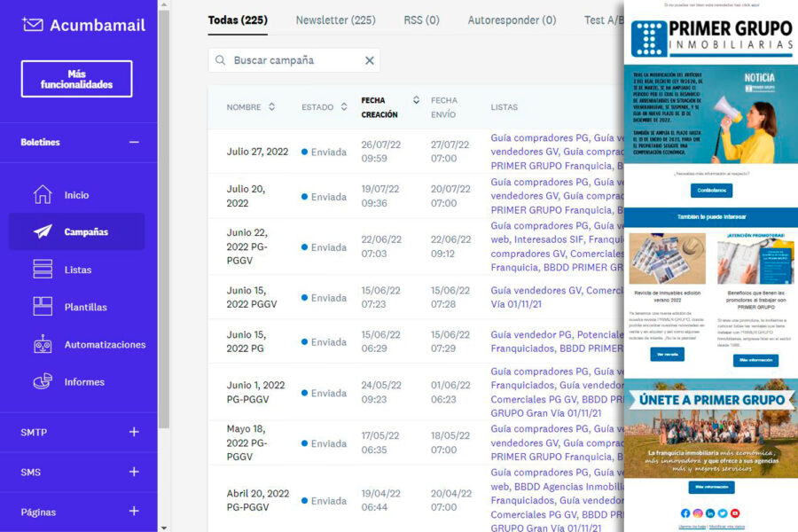Open the RSS (0) tab
This screenshot has height=532, width=798.
point(421,20)
